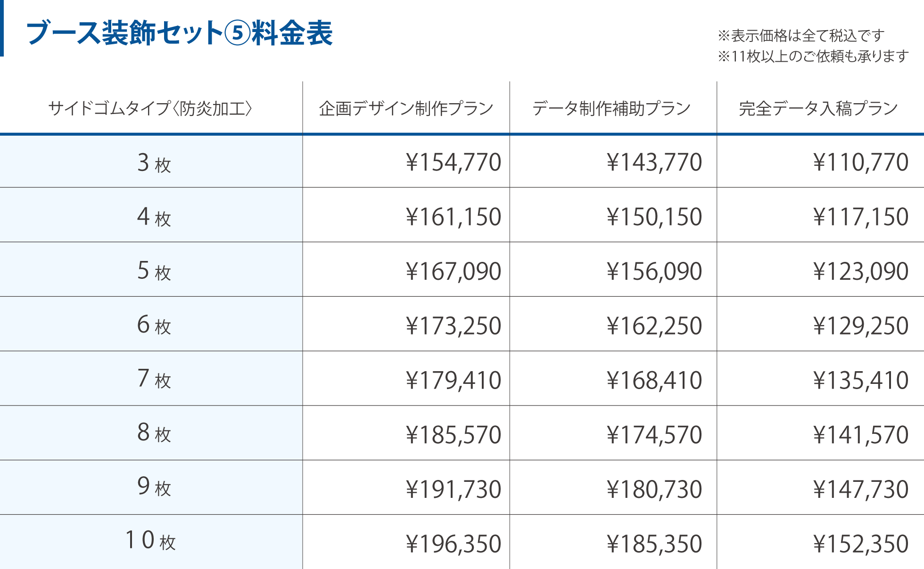
Task: Select the データ制作補助プラン column header
Action: point(611,108)
